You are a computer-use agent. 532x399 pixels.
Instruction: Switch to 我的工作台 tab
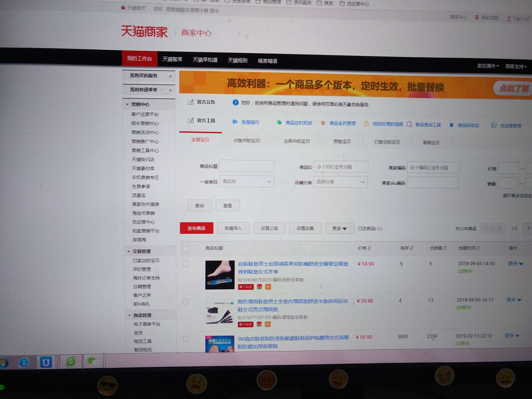click(x=139, y=58)
